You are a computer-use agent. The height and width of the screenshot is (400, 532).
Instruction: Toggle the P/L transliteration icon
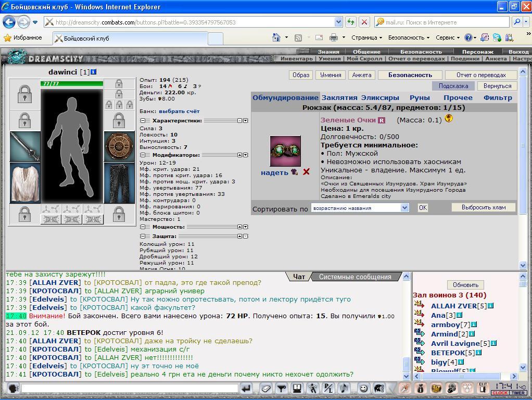click(328, 388)
